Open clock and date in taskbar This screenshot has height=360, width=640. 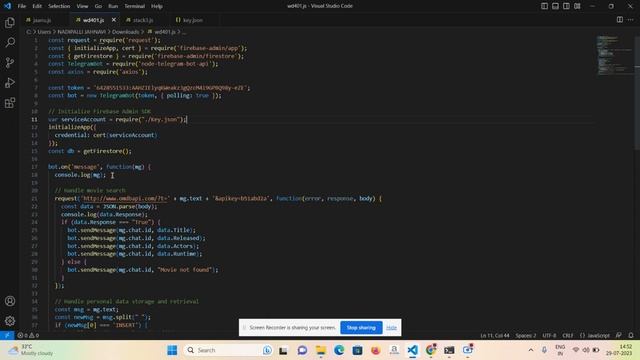pos(620,350)
